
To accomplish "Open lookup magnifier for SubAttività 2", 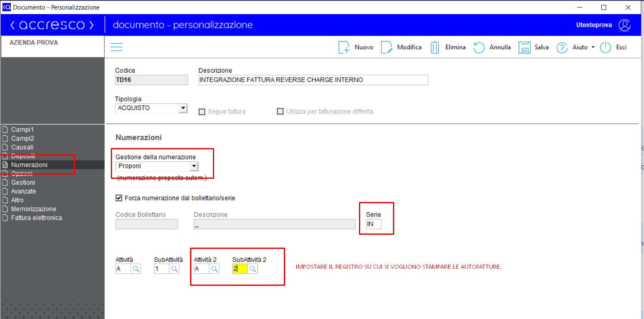I will tap(253, 269).
